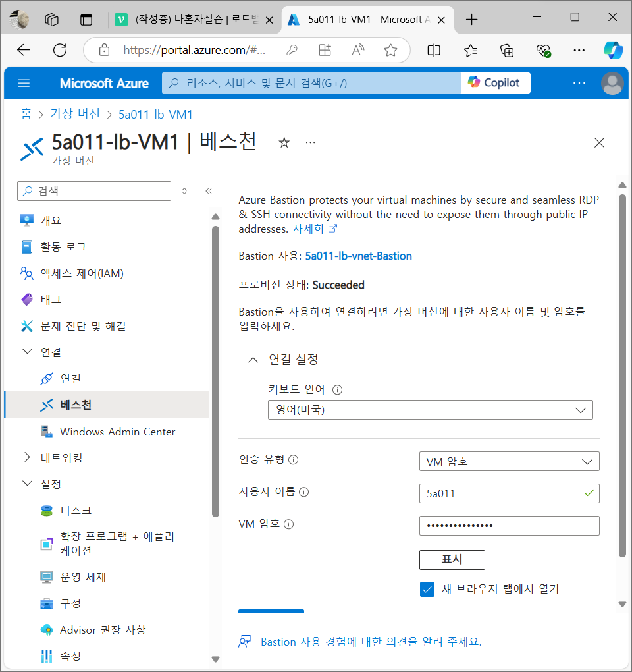Open the Azure account avatar
Image resolution: width=632 pixels, height=672 pixels.
point(612,83)
